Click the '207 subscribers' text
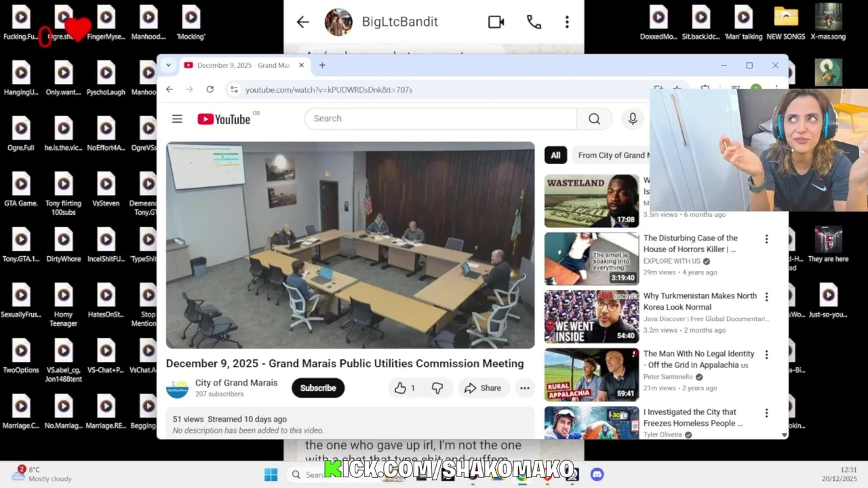 (x=219, y=394)
